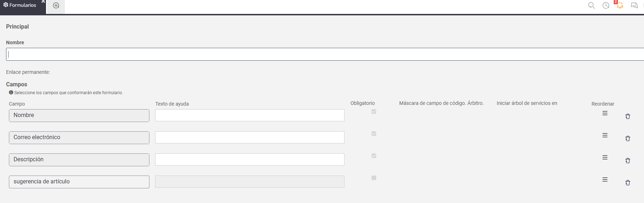Add a new tab with the plus icon
The width and height of the screenshot is (644, 203).
[x=56, y=5]
